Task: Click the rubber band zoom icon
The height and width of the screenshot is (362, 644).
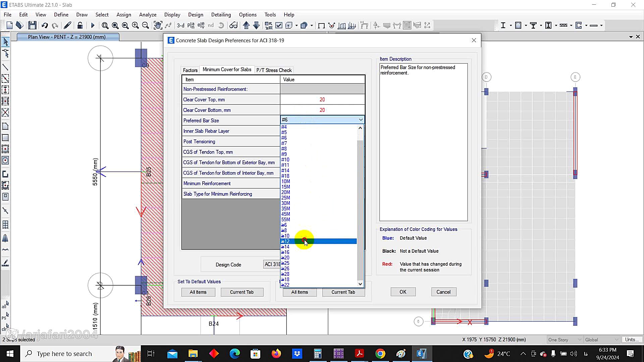Action: 105,25
